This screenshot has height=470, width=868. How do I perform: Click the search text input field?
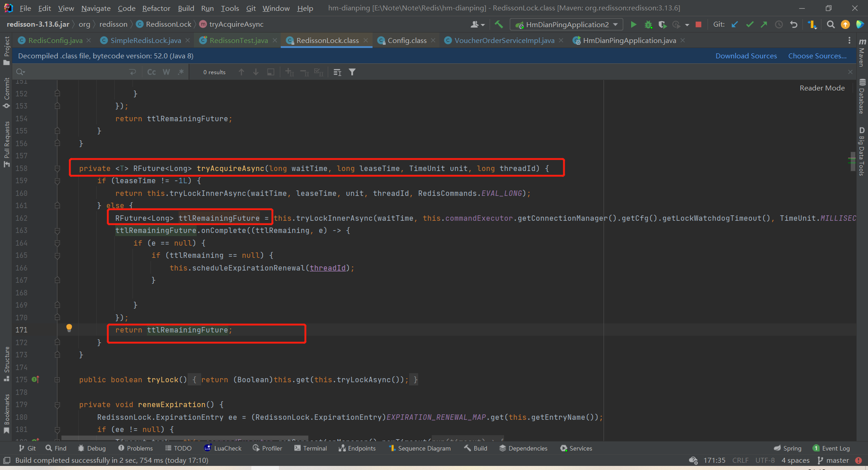(x=77, y=72)
